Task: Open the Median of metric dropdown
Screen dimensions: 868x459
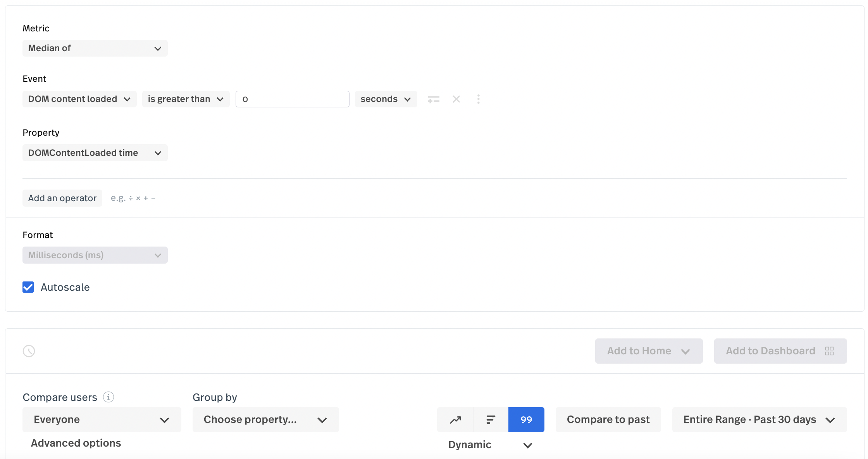Action: pyautogui.click(x=95, y=48)
